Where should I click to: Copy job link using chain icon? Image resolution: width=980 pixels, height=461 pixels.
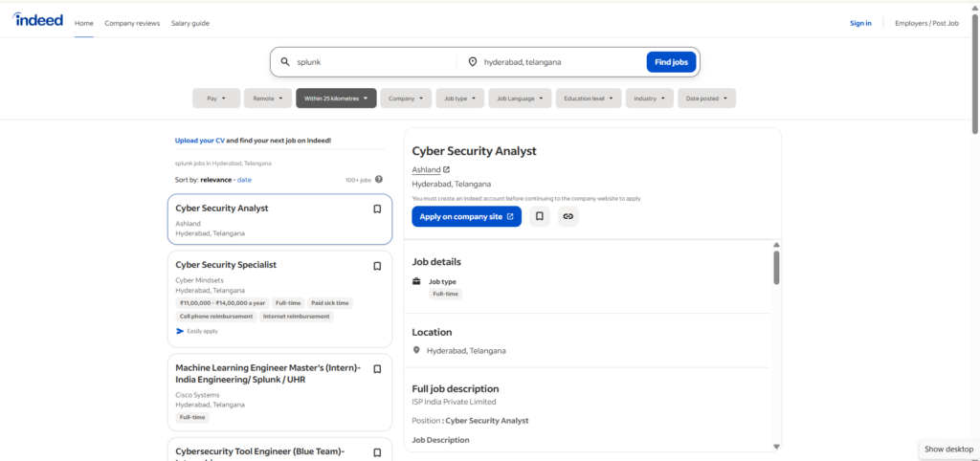coord(568,216)
